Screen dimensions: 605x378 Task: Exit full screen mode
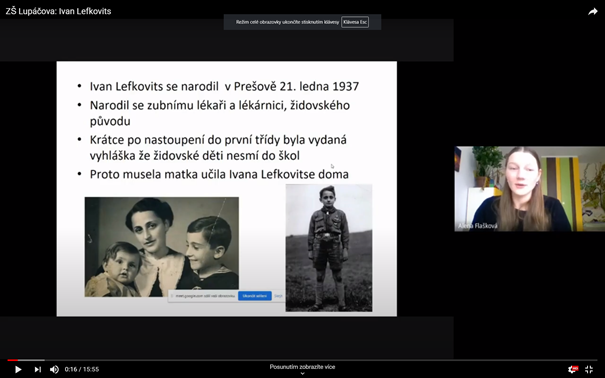click(589, 369)
